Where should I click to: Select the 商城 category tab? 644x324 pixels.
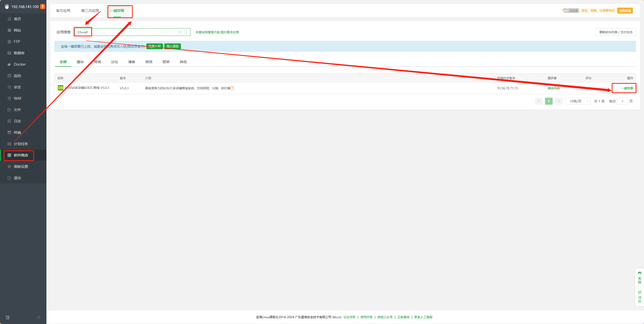click(x=97, y=62)
